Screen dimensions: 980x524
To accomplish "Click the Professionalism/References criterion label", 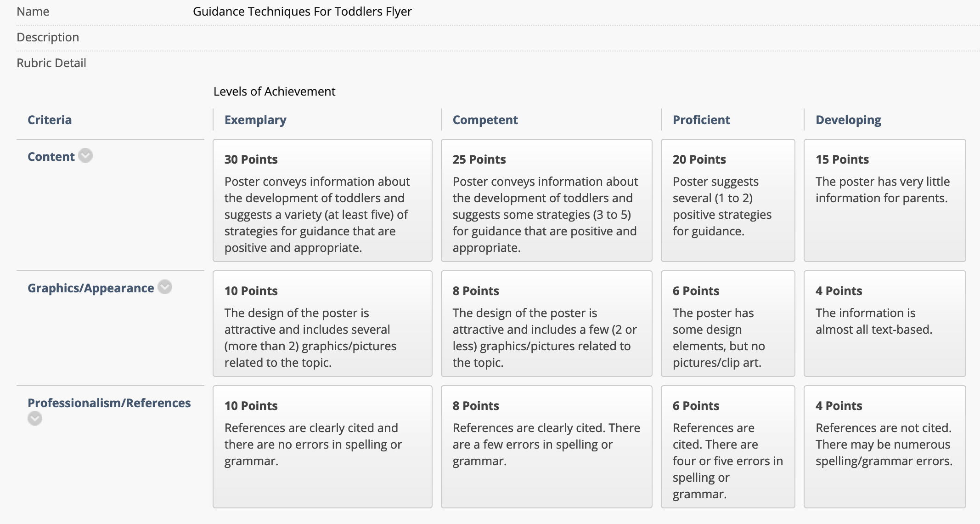I will 109,403.
